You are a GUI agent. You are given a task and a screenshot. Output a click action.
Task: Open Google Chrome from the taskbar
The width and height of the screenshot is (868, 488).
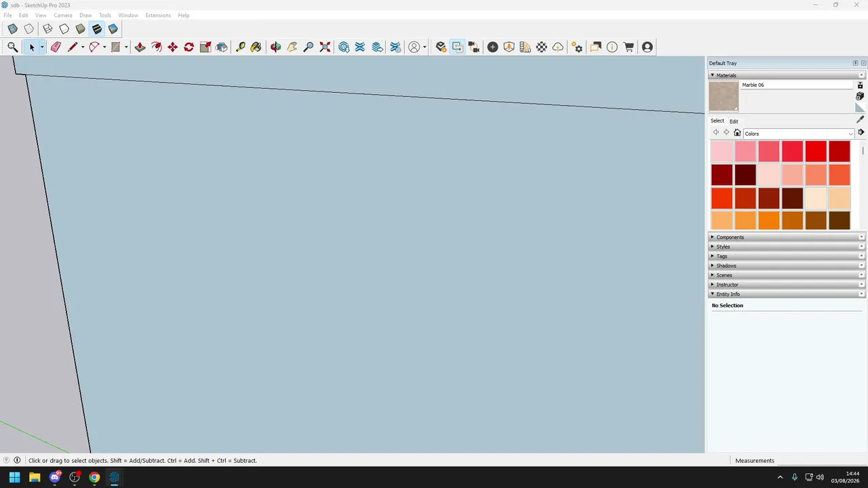tap(94, 477)
